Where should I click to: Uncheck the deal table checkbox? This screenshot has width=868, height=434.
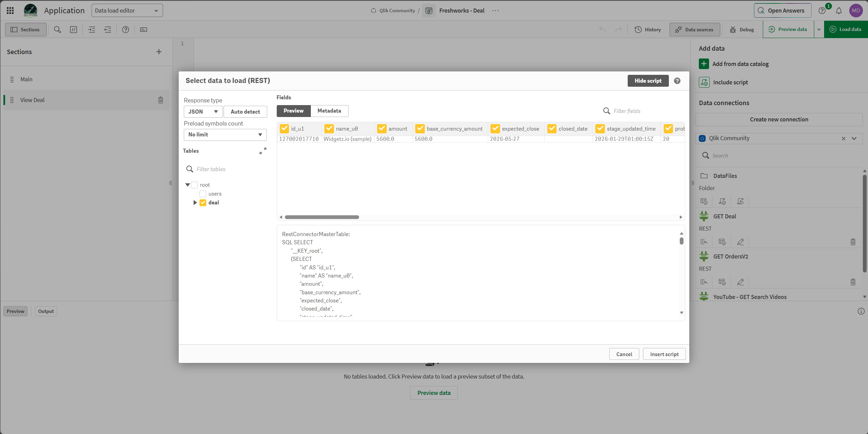tap(203, 203)
